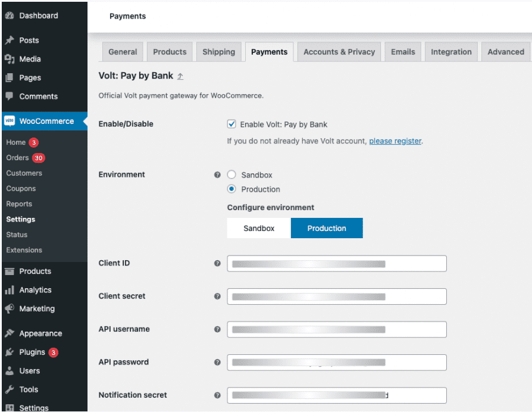The width and height of the screenshot is (532, 412).
Task: Open the Extensions submenu page
Action: [x=24, y=250]
